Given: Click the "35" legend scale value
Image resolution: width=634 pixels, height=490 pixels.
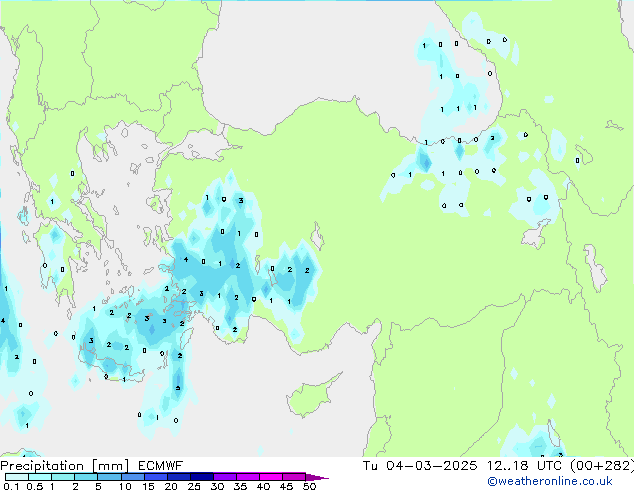Looking at the screenshot, I should tap(240, 486).
